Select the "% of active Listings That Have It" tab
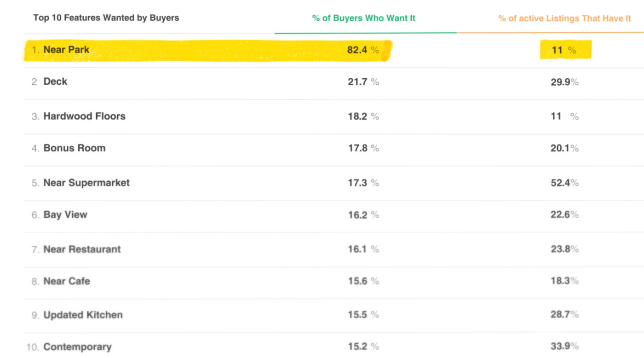The height and width of the screenshot is (358, 644). point(564,18)
